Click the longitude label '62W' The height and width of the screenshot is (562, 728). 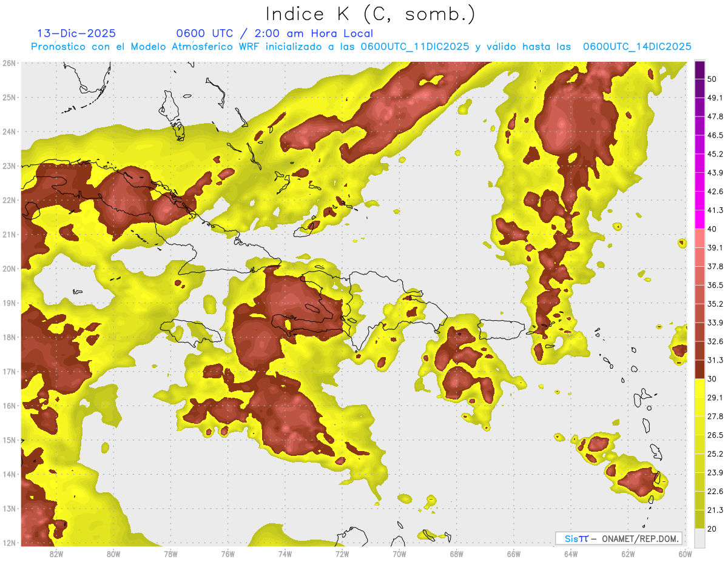click(x=628, y=554)
